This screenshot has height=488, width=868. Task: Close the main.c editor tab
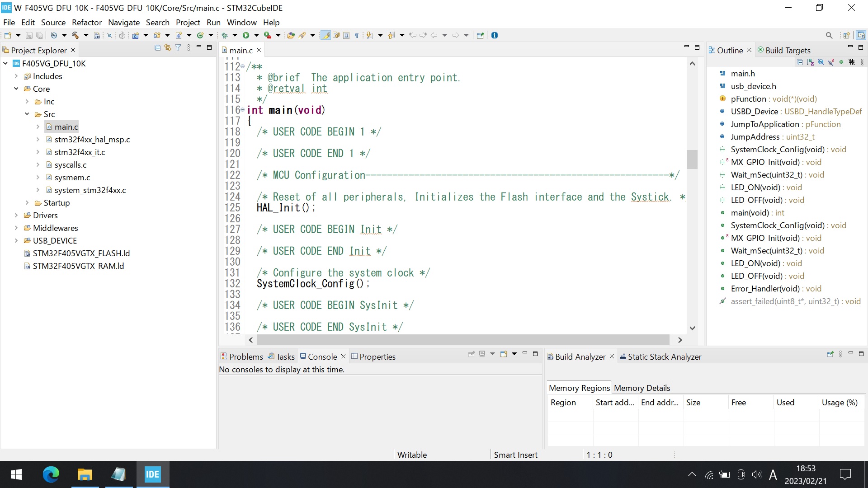coord(259,50)
